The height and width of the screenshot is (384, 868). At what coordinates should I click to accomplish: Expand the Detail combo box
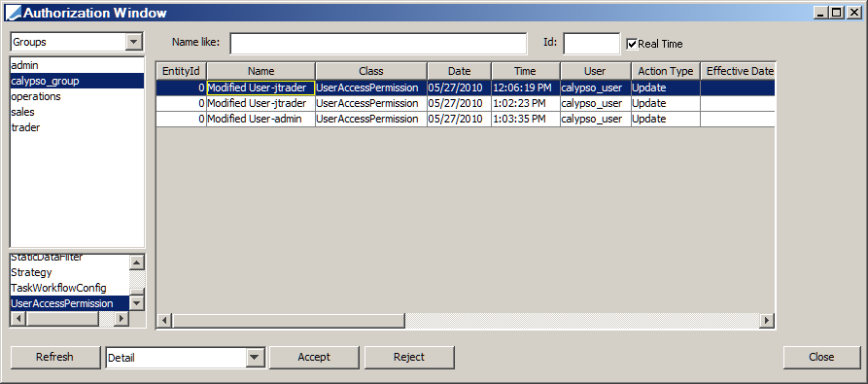point(254,358)
